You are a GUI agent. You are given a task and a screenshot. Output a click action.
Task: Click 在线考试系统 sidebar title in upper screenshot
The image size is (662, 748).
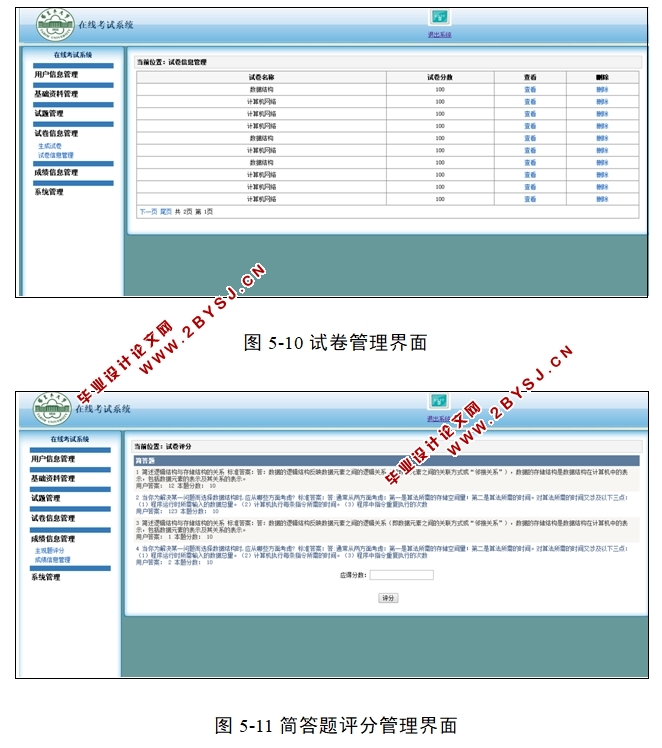[x=73, y=55]
